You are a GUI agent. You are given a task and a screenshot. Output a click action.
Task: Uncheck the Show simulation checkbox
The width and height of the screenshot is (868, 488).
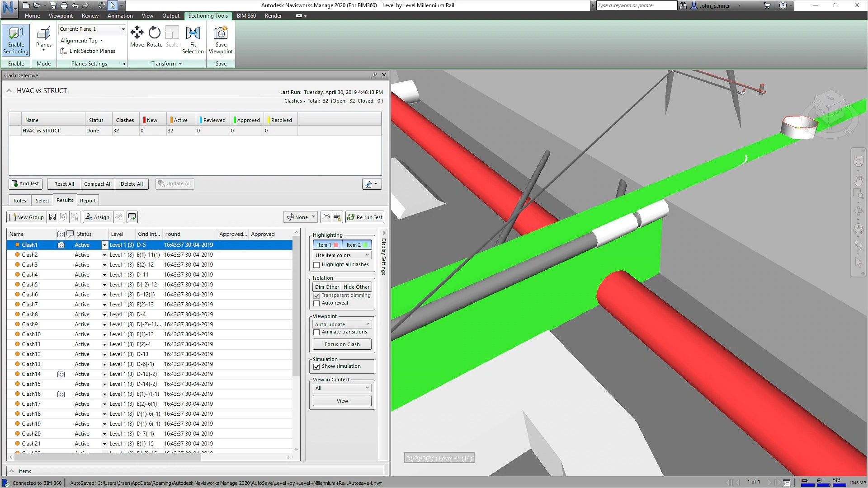click(316, 367)
